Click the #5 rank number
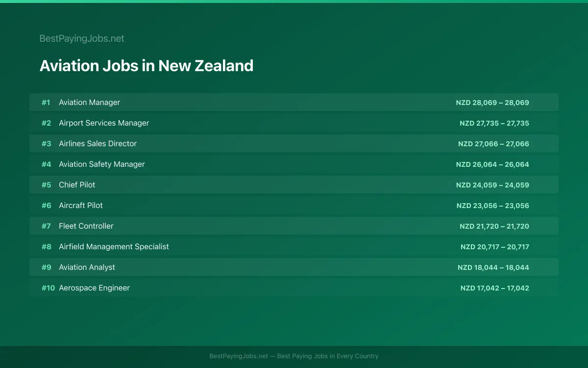This screenshot has height=368, width=588. (46, 185)
